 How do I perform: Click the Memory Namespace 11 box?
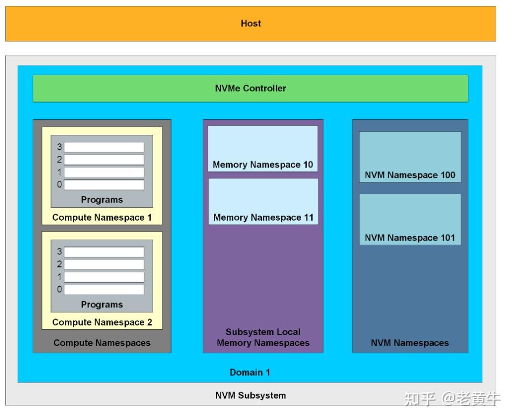[263, 201]
